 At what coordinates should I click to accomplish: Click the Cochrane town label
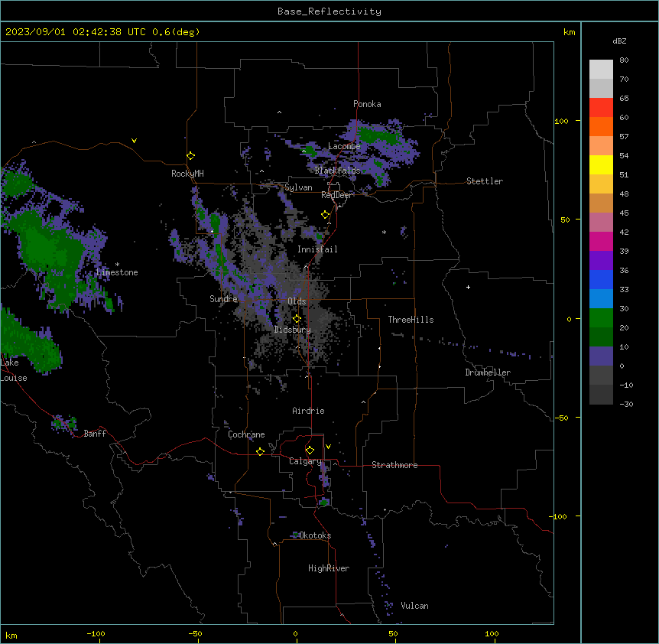coord(246,434)
